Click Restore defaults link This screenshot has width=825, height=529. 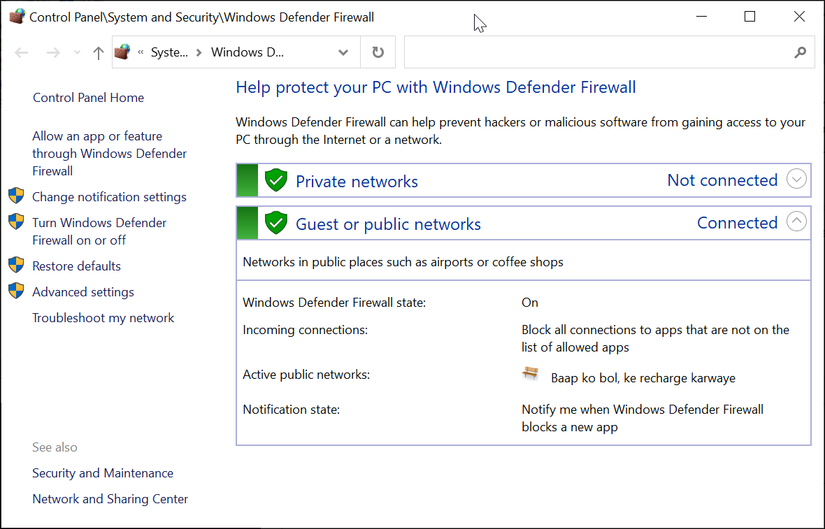pos(76,266)
